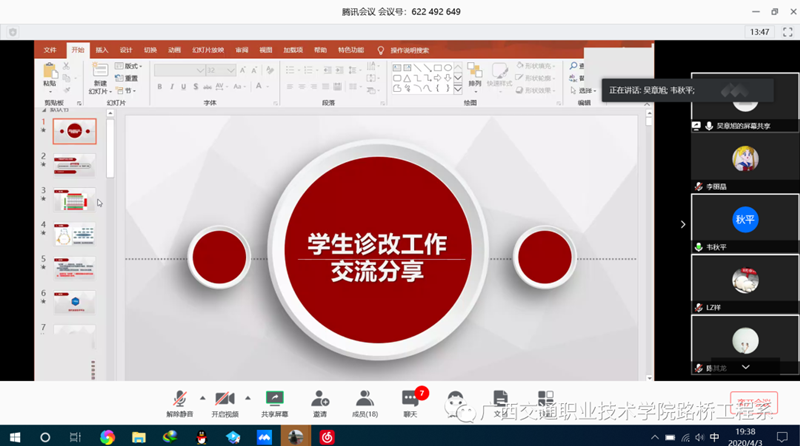Unmute the microphone in the meeting toolbar
This screenshot has width=800, height=446.
coord(180,399)
